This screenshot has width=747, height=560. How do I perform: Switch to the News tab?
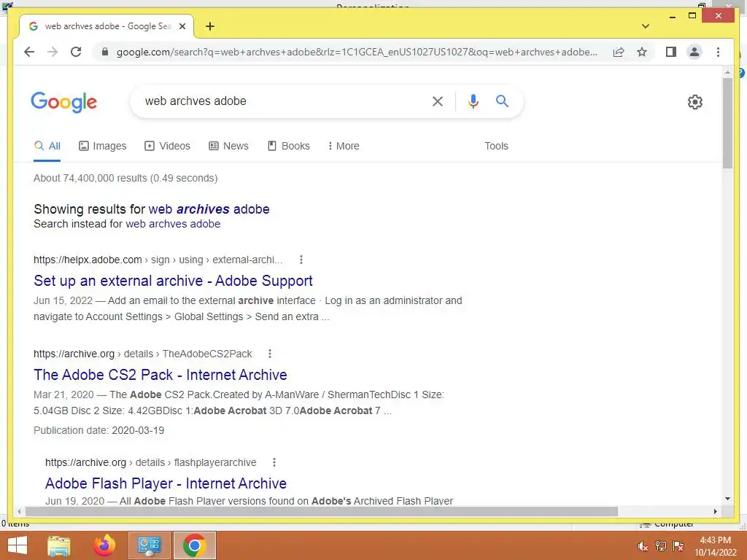point(228,146)
